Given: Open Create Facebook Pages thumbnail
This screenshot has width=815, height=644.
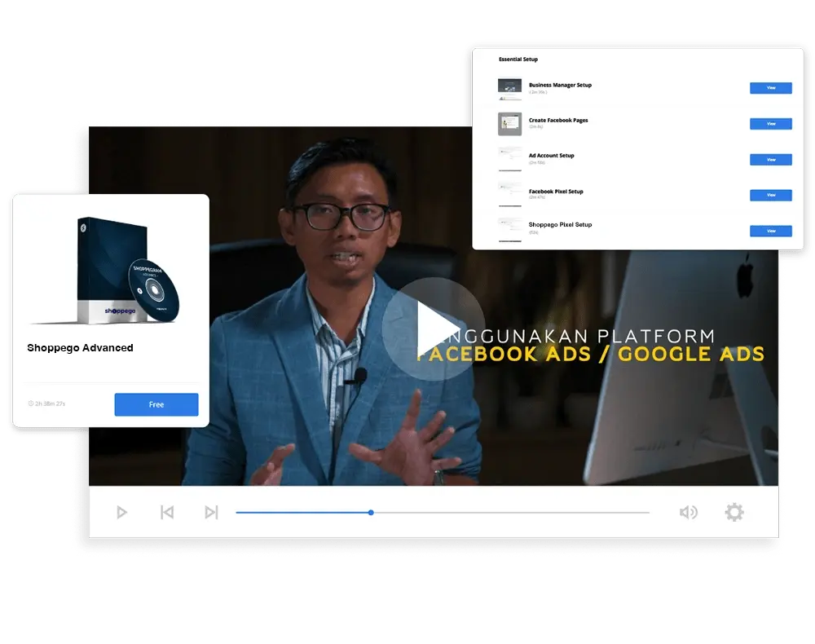Looking at the screenshot, I should pos(510,124).
